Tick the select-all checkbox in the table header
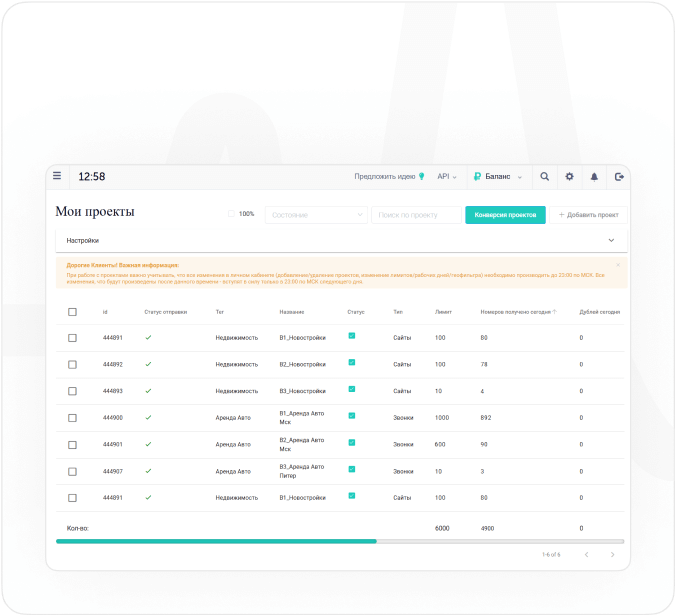Viewport: 675px width, 615px height. [x=72, y=312]
